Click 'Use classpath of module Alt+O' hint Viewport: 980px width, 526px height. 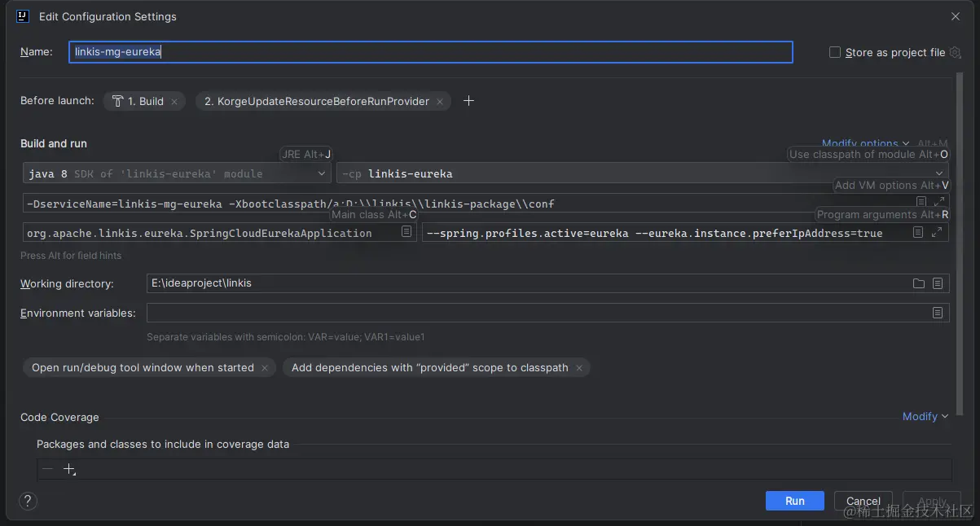tap(869, 154)
